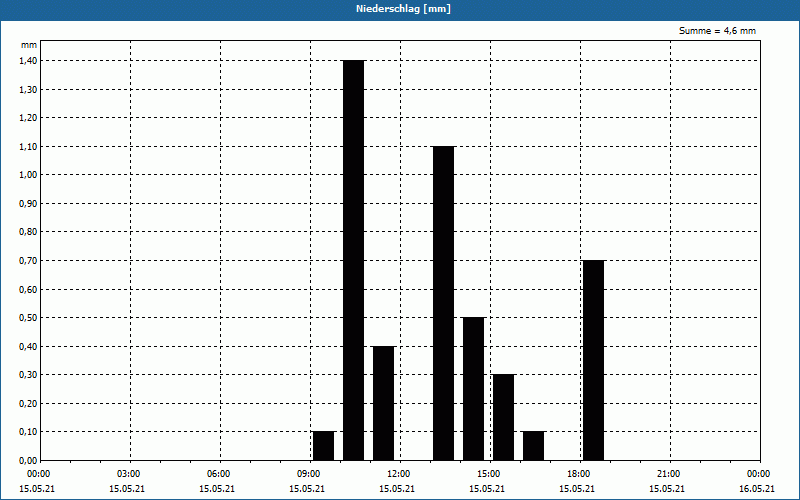Click the y-axis value '1,00'

pos(29,175)
